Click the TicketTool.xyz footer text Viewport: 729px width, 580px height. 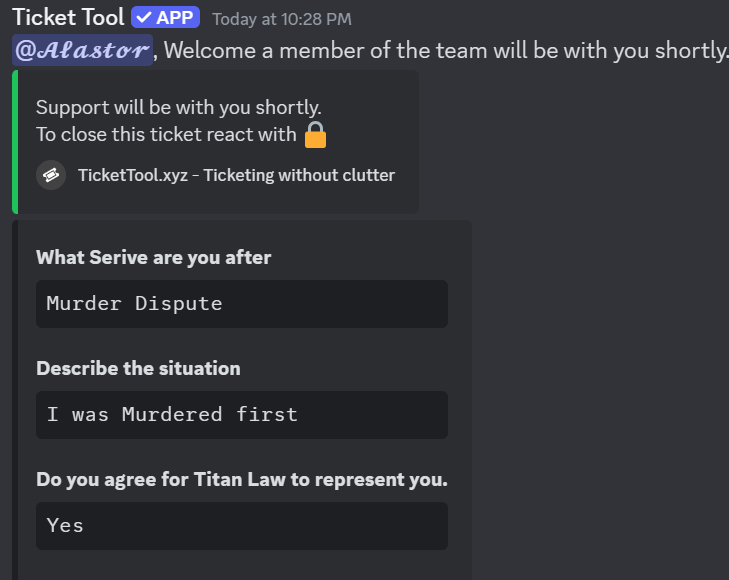(x=133, y=175)
